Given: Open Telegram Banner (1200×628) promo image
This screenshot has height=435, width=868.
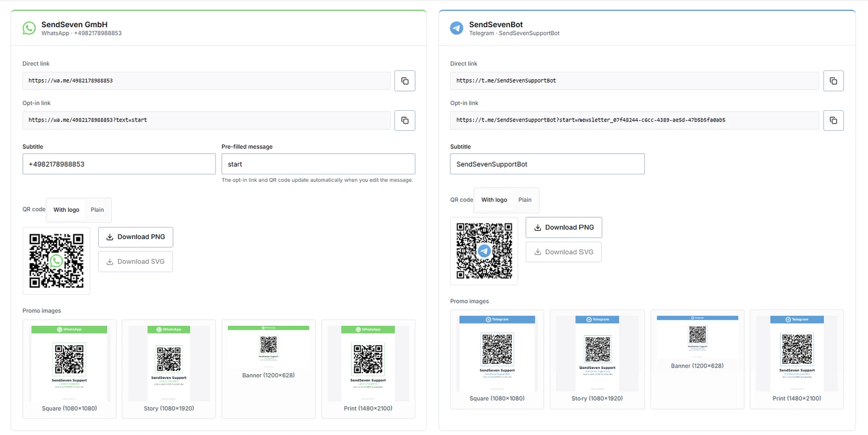Looking at the screenshot, I should 697,360.
